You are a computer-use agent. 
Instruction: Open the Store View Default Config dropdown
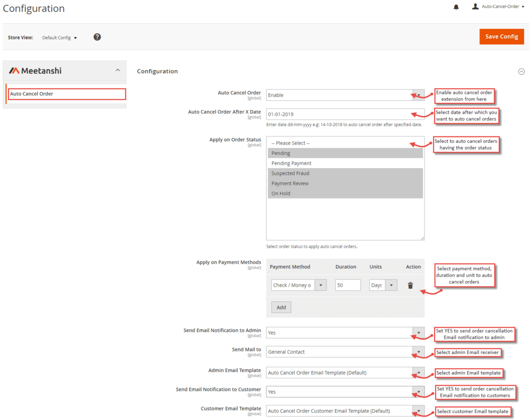click(x=60, y=37)
